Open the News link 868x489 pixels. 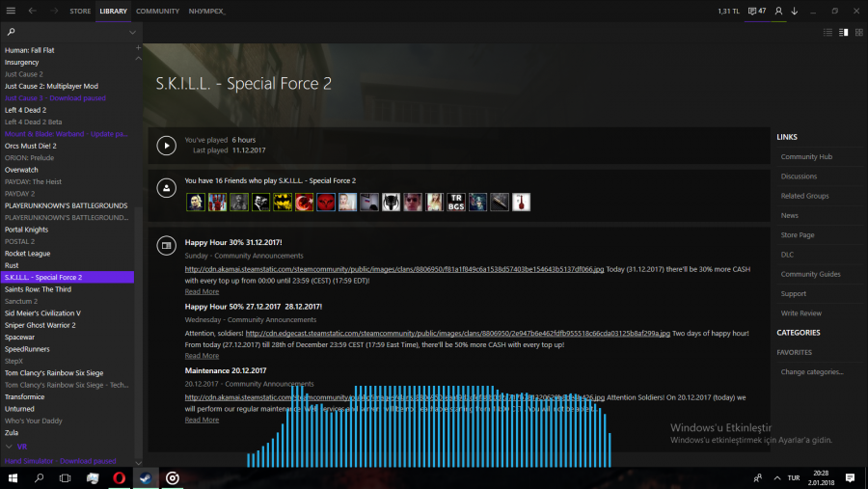click(789, 215)
